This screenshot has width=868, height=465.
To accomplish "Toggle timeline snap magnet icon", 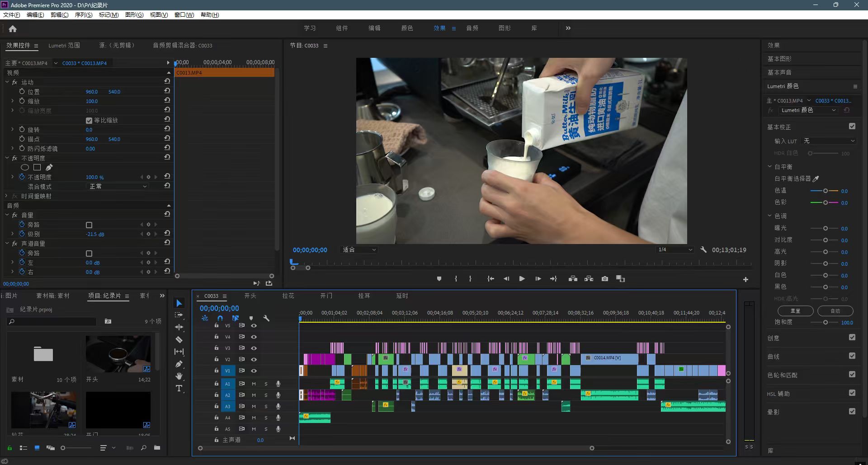I will click(220, 318).
